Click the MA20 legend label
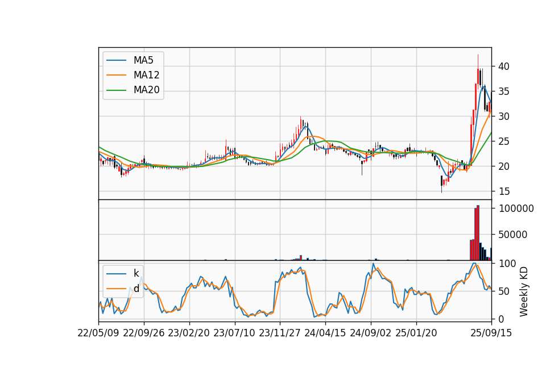546x392 pixels. pyautogui.click(x=146, y=90)
